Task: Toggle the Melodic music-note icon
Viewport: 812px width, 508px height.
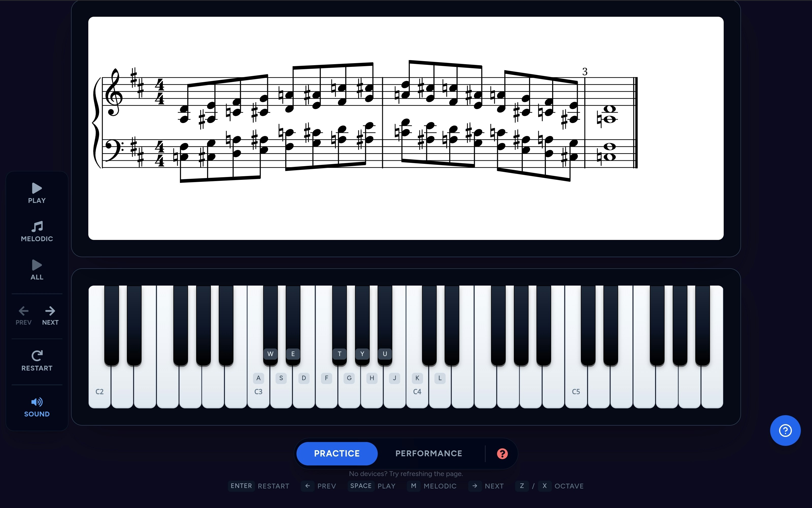Action: [37, 226]
